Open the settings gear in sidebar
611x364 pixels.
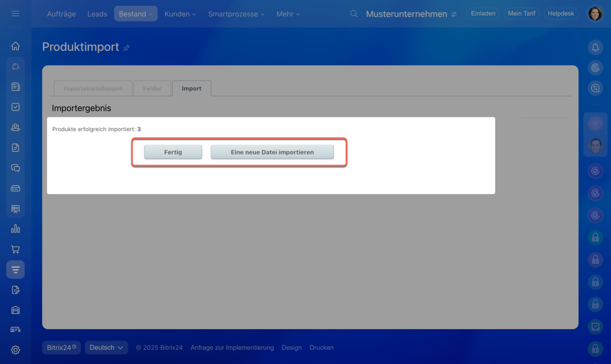pos(15,350)
